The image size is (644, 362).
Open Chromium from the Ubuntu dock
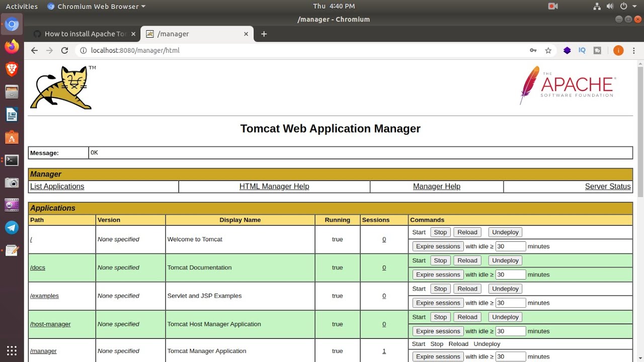pos(12,24)
